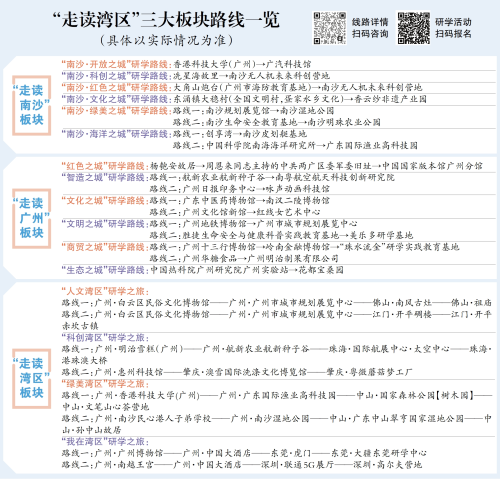Click '花都宝桑园' in the 生态之城 route

point(321,270)
